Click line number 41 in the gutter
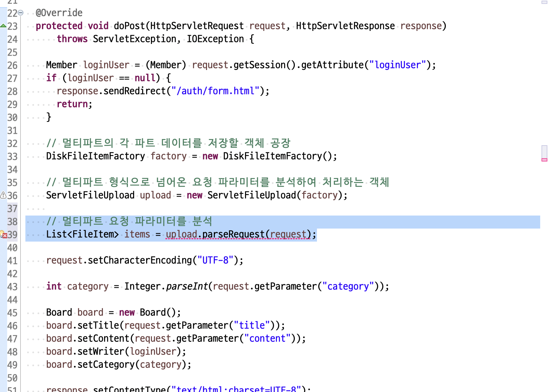Viewport: 548px width, 392px height. pos(12,260)
